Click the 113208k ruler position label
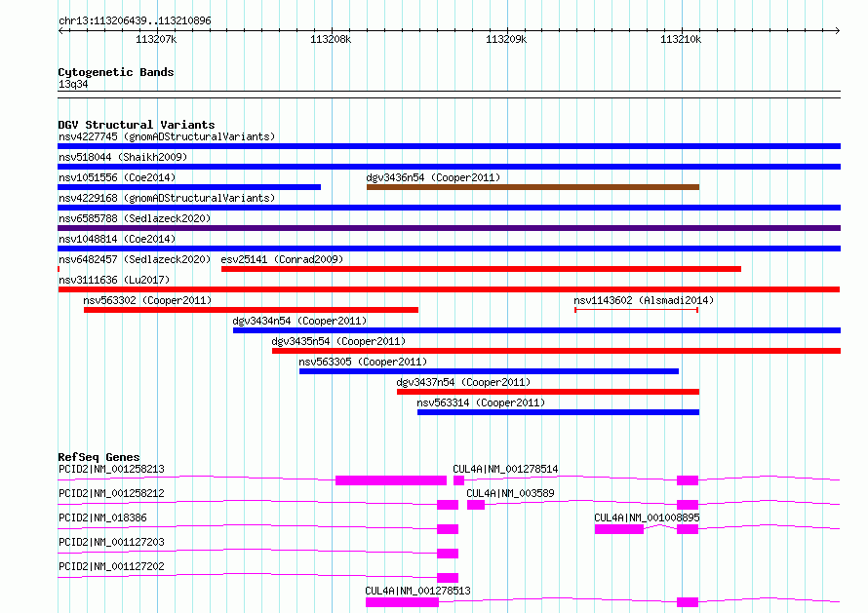 click(331, 39)
